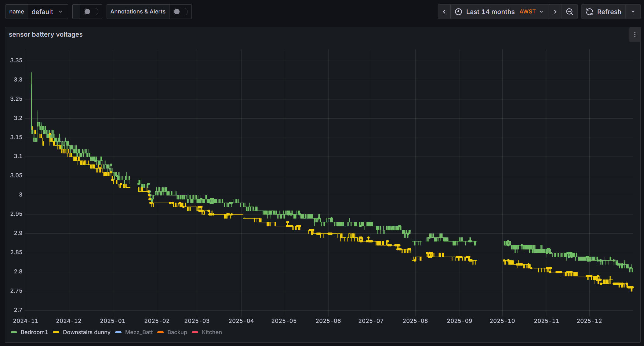This screenshot has height=346, width=644.
Task: Shift time range forward with right arrow
Action: [x=555, y=12]
